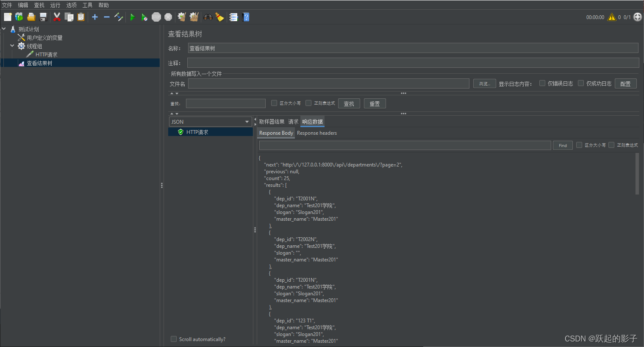Open the 选项 menu
The height and width of the screenshot is (347, 644).
(71, 5)
